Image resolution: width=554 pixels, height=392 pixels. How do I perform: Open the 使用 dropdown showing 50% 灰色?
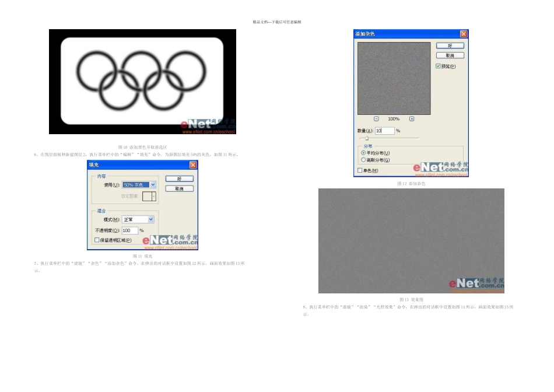139,185
